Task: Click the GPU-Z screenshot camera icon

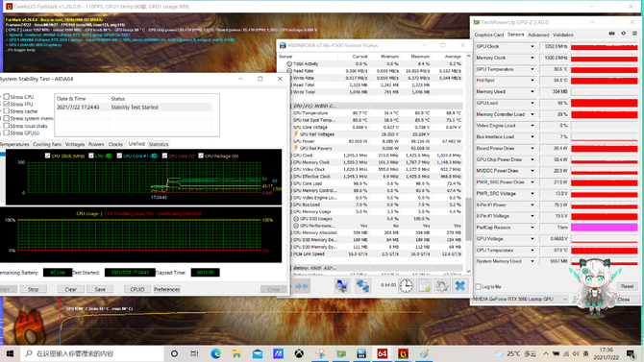Action: pos(611,34)
